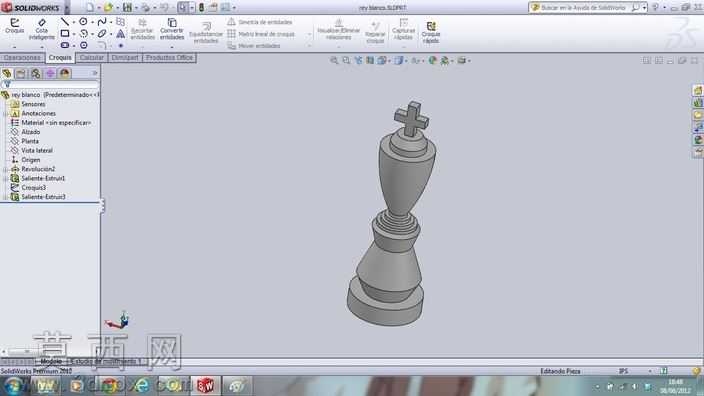This screenshot has height=396, width=704.
Task: Open Line tool dropdown arrow
Action: (x=73, y=22)
